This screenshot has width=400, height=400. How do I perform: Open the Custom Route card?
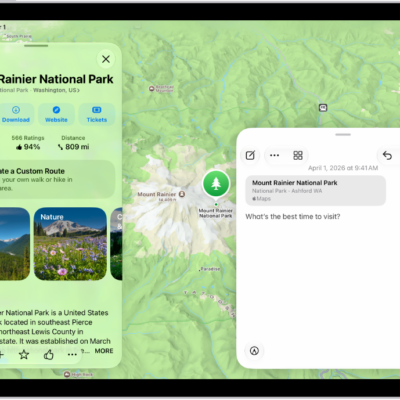57,179
